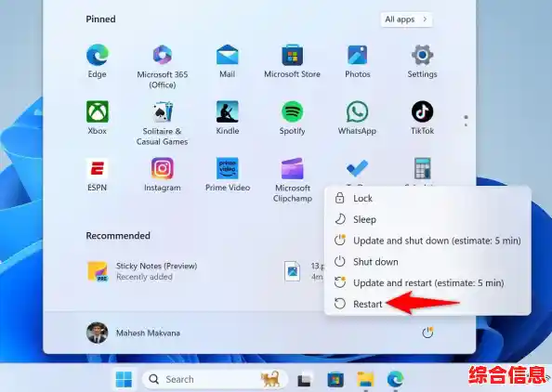Open File Explorer on the taskbar
Viewport: 552px width, 392px height.
click(x=365, y=380)
